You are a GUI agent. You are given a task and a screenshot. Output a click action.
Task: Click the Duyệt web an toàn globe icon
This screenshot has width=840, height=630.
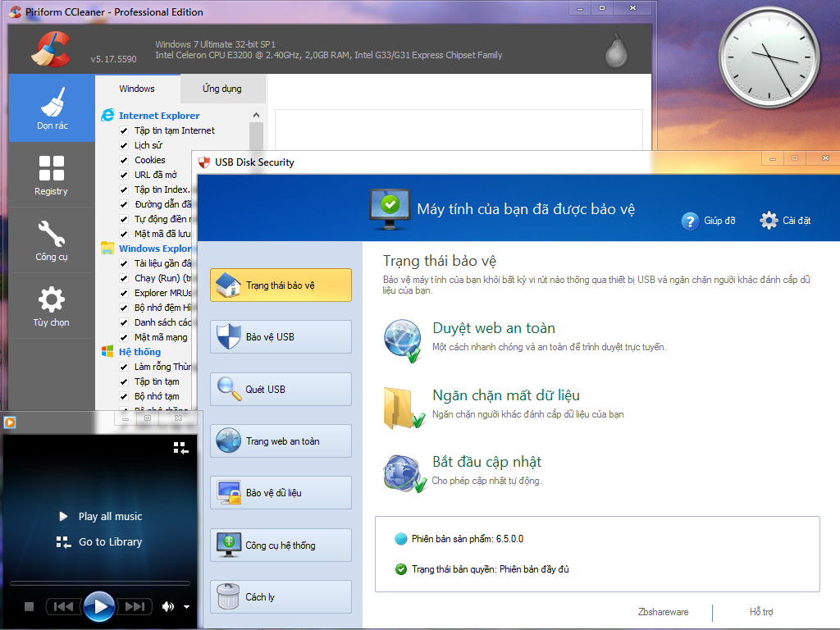(402, 340)
